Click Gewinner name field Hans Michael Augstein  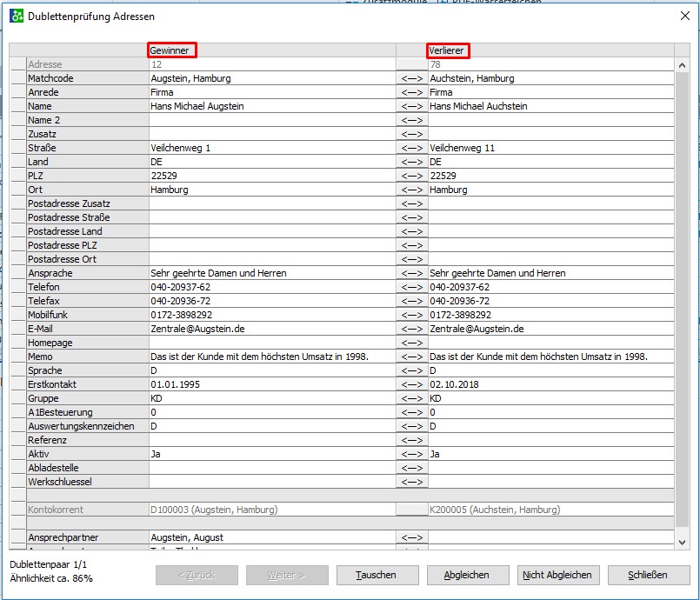pos(272,106)
